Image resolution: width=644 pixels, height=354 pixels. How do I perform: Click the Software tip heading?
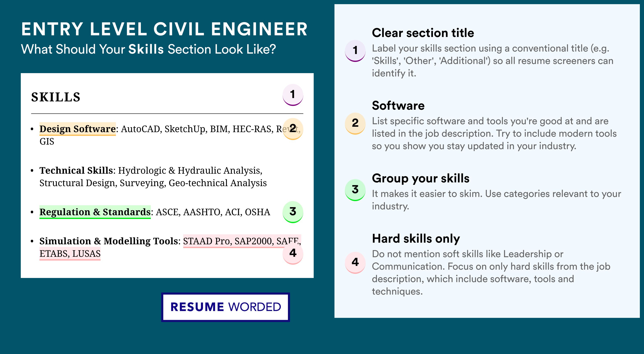point(398,106)
